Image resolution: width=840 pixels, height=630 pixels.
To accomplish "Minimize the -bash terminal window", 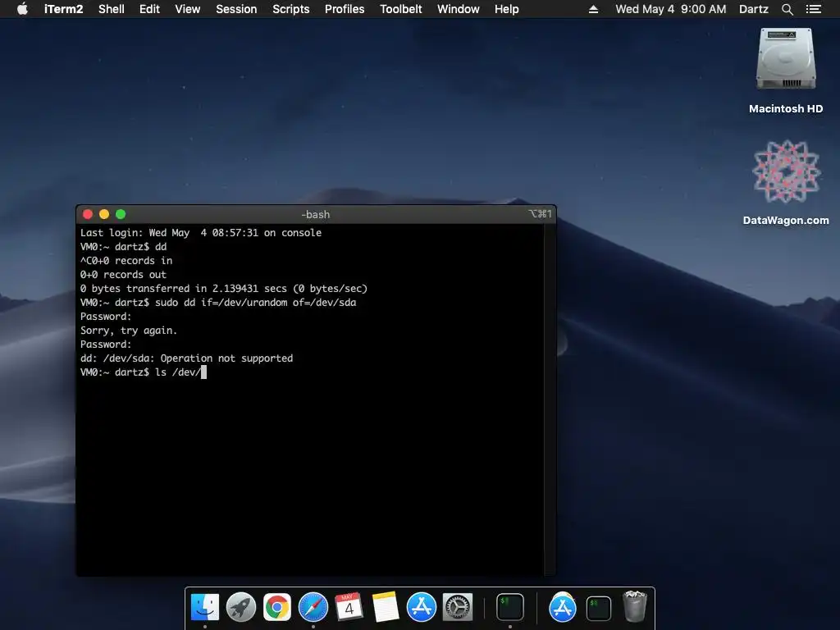I will tap(104, 214).
